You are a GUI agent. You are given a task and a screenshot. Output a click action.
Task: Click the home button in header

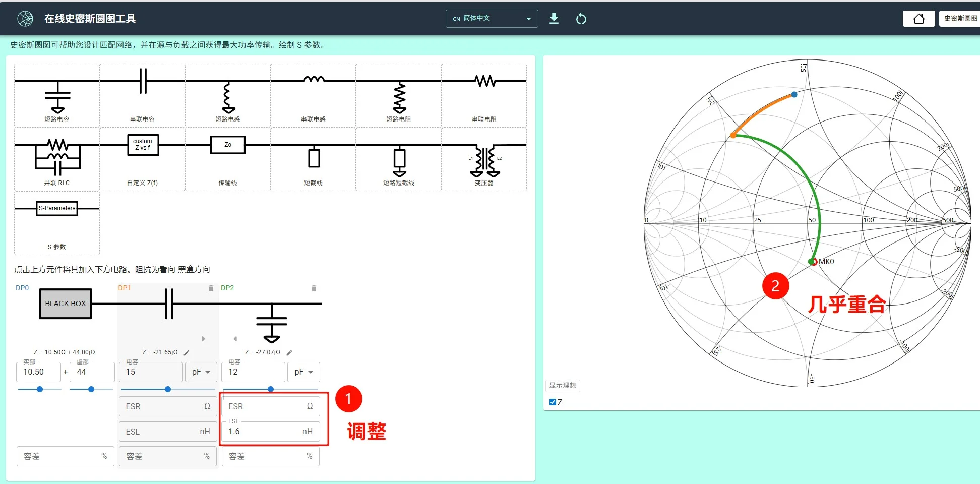tap(918, 19)
